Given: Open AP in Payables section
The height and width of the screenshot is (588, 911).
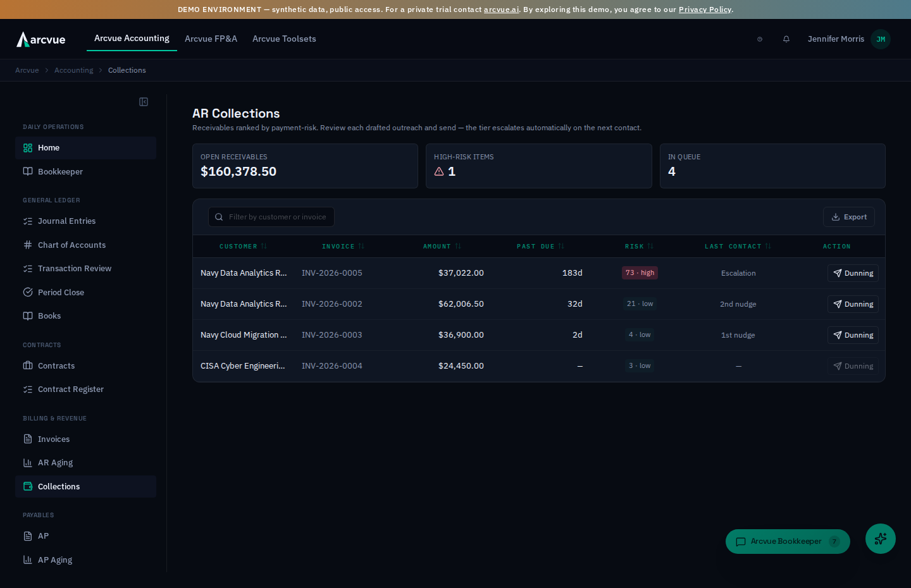Looking at the screenshot, I should point(85,536).
